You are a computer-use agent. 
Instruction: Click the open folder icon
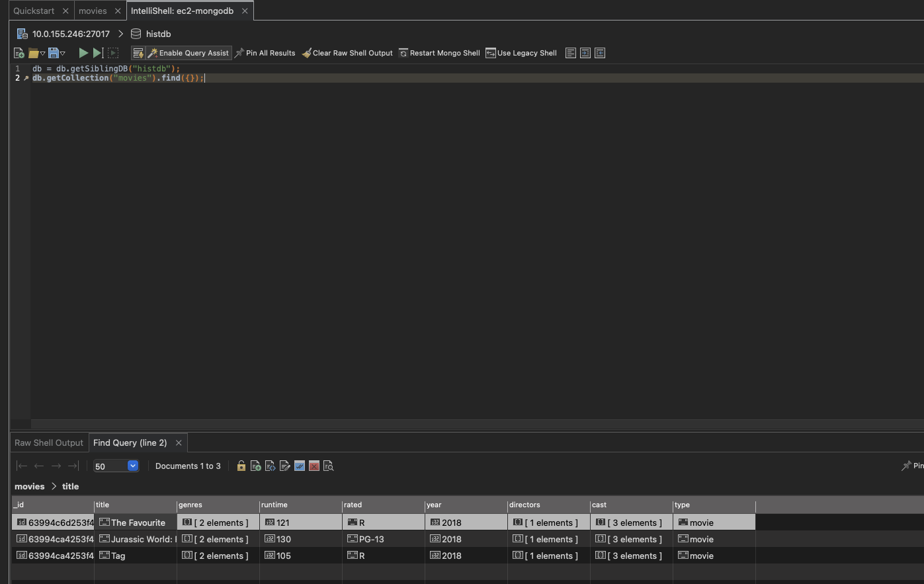click(x=33, y=53)
